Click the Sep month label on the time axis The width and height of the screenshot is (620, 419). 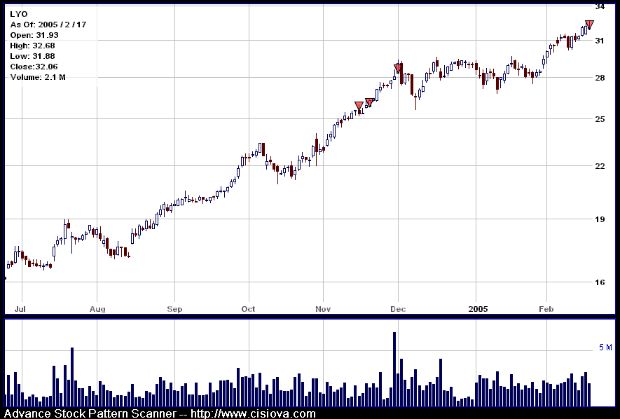pos(174,309)
